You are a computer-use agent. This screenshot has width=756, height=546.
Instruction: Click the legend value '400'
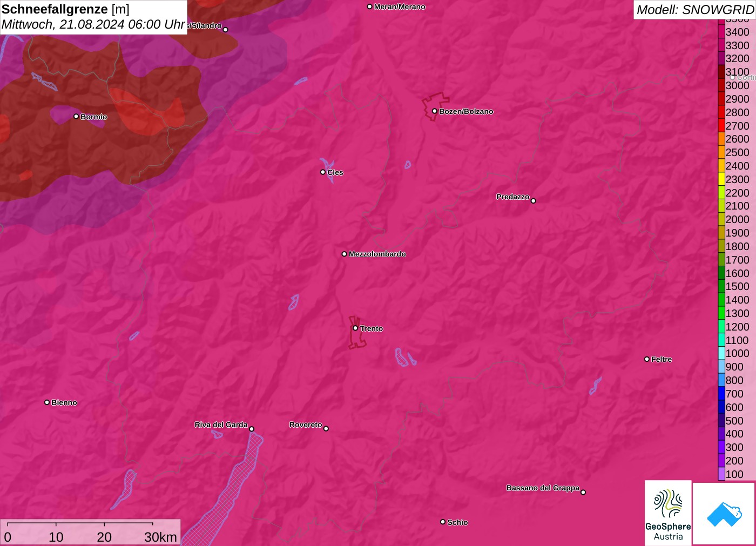click(x=734, y=434)
